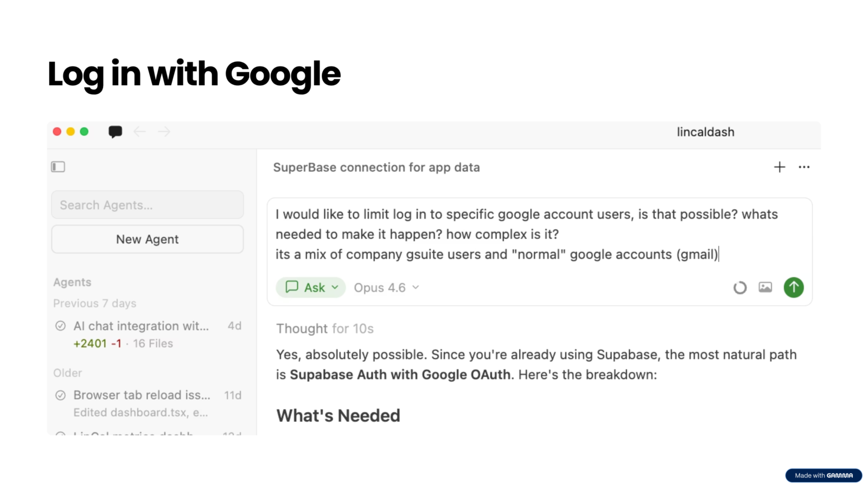This screenshot has width=868, height=488.
Task: Click the SuperBase connection chat title
Action: (x=376, y=168)
